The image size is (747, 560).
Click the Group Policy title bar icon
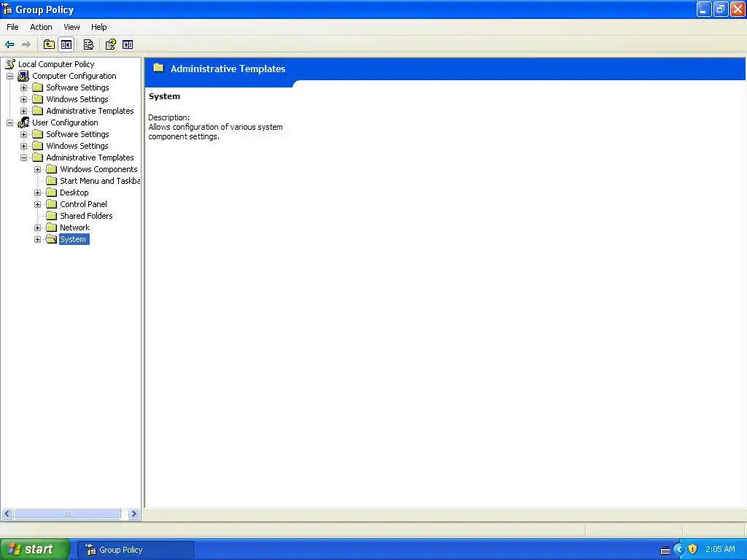coord(7,9)
